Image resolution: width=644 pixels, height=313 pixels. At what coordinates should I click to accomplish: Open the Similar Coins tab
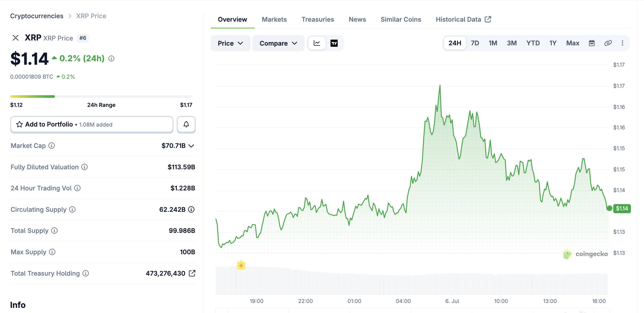401,19
